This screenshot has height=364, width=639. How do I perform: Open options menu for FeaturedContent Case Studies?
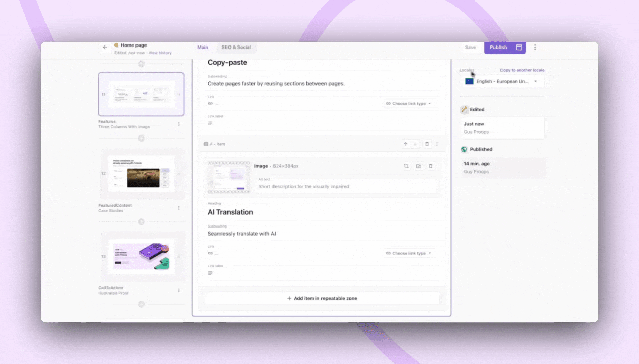coord(179,207)
